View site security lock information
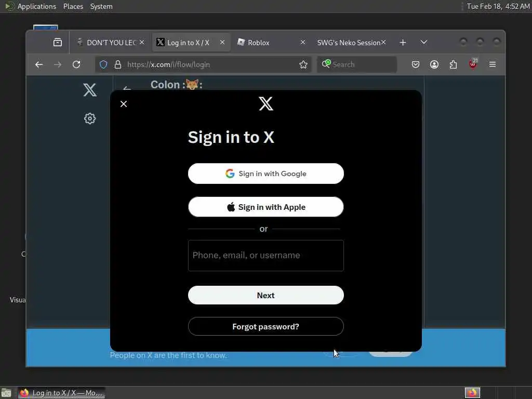This screenshot has height=399, width=532. [118, 64]
